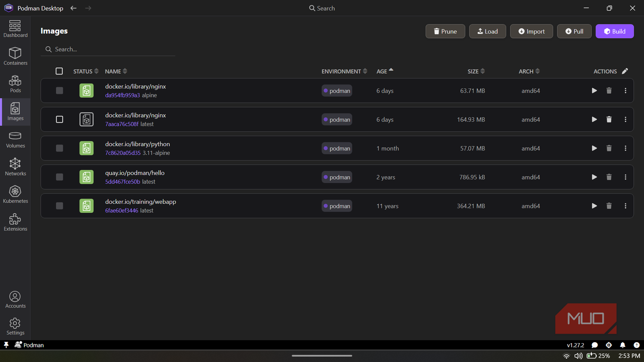The image size is (644, 362).
Task: Open notifications bell in the status bar
Action: coord(623,345)
